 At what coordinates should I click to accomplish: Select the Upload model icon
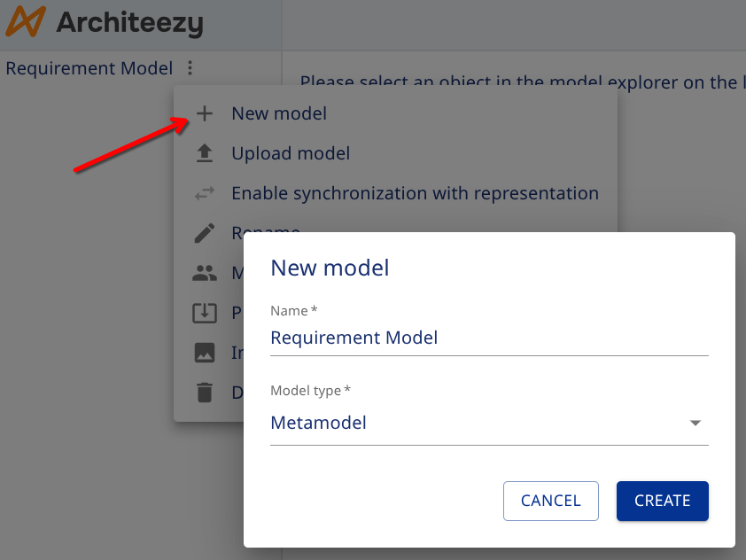tap(206, 152)
